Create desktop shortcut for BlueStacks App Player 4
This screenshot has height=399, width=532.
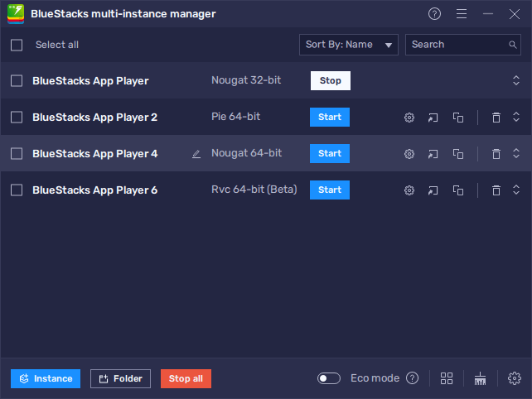click(x=433, y=154)
